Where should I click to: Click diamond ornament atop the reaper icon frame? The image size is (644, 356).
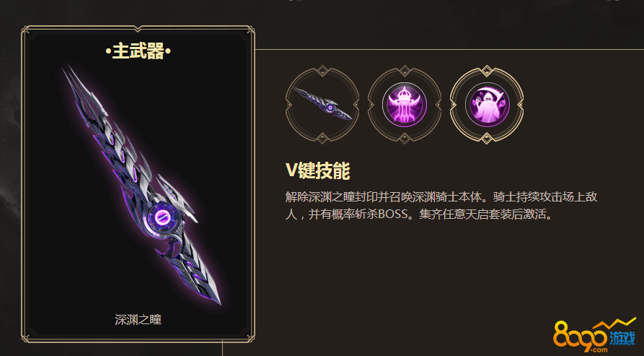pyautogui.click(x=487, y=71)
